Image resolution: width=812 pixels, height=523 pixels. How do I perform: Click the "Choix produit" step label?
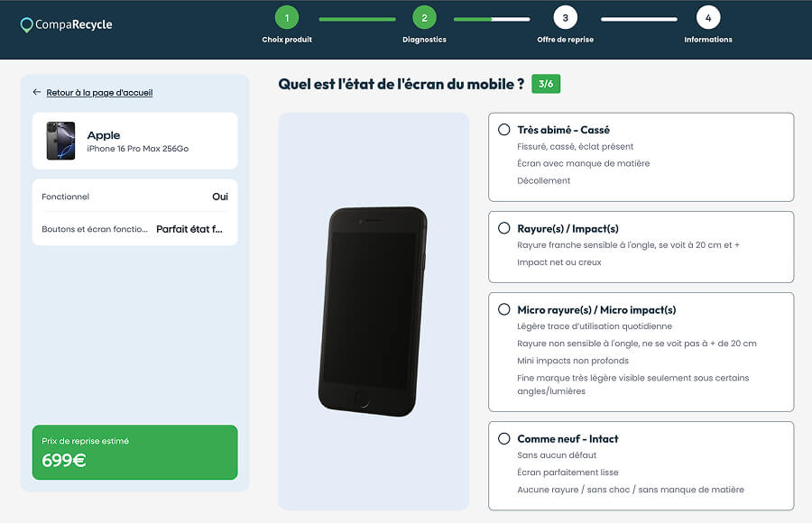click(x=287, y=40)
